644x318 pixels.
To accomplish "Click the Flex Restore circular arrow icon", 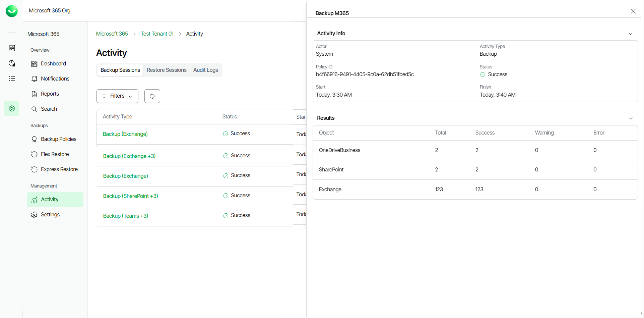I will point(34,154).
